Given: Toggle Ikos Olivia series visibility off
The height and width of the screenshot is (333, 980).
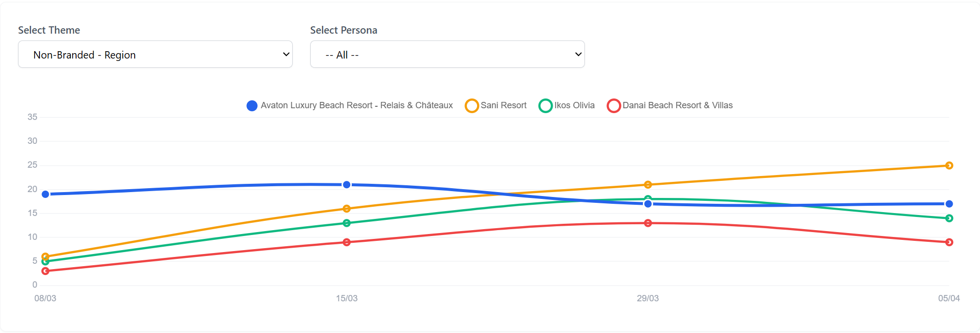Looking at the screenshot, I should [x=574, y=105].
